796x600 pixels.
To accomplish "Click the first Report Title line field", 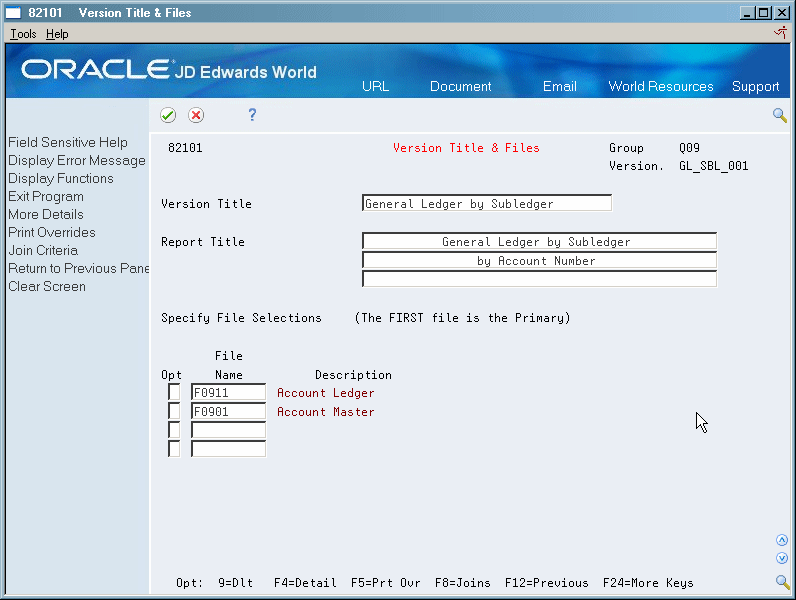I will [539, 241].
